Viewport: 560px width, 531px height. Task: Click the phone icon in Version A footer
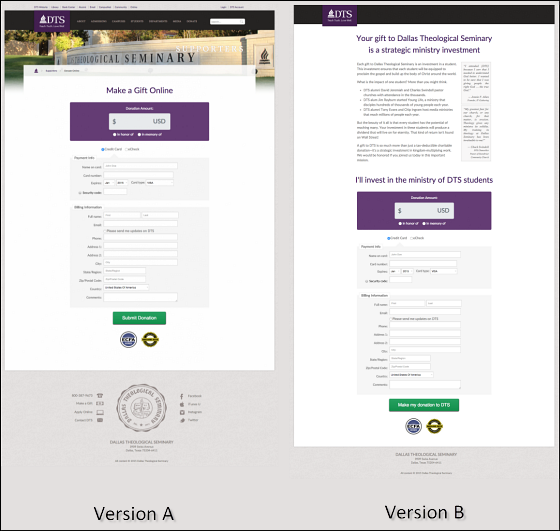tap(100, 395)
